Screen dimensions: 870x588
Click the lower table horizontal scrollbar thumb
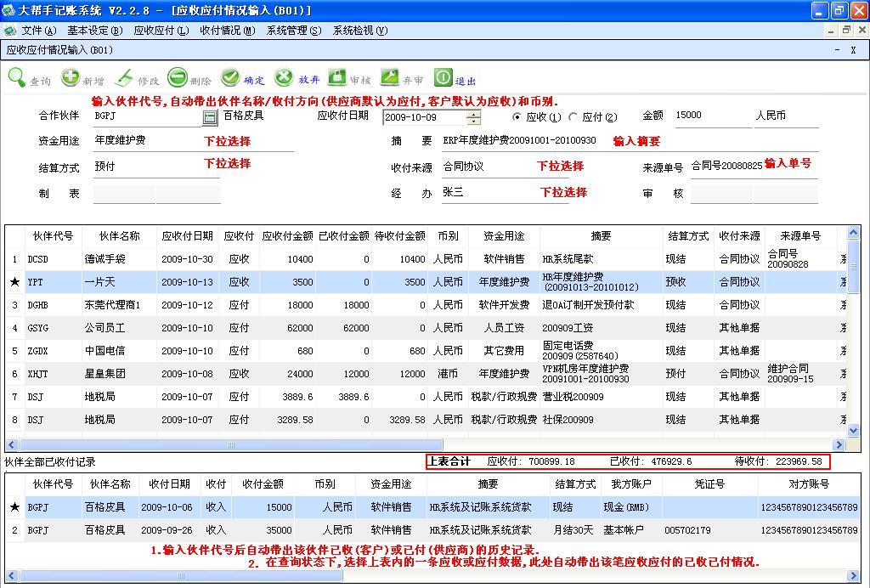181,576
